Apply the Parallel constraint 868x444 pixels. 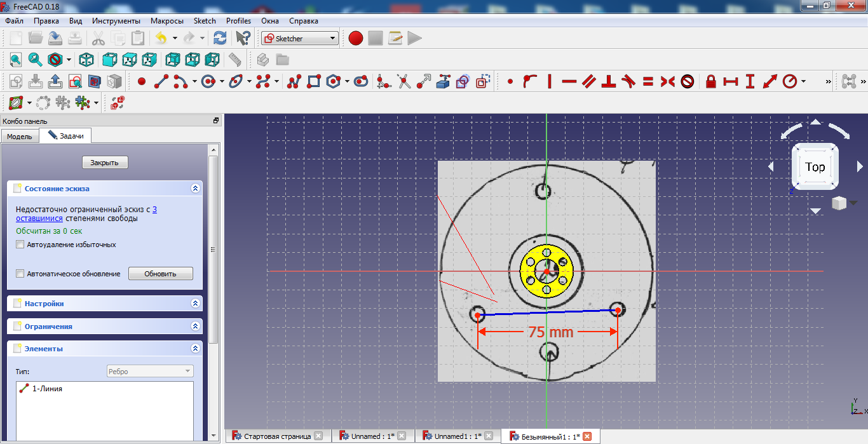click(x=589, y=81)
